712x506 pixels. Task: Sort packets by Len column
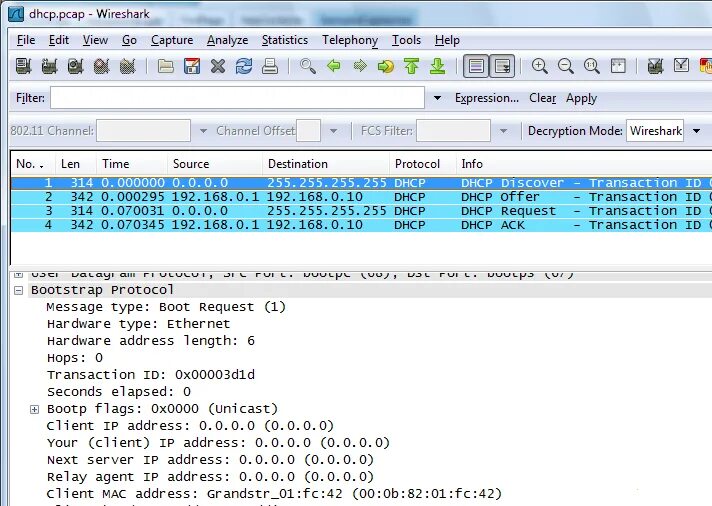point(75,164)
